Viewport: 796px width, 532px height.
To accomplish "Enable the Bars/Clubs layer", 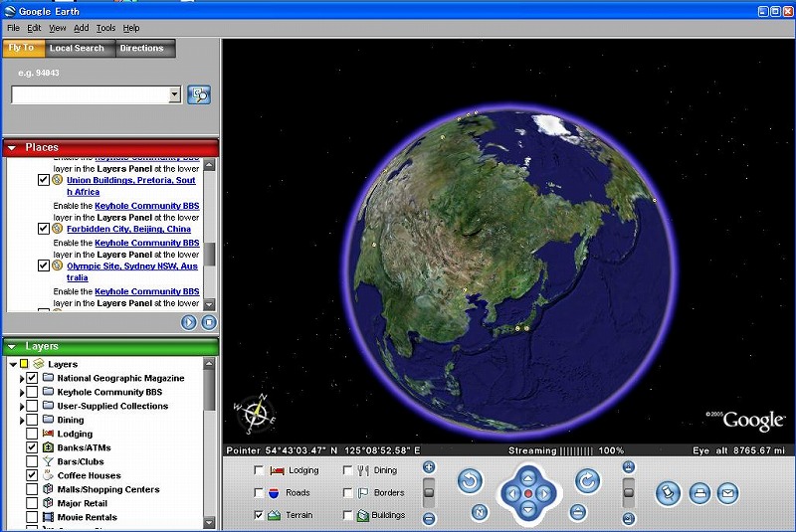I will point(32,461).
